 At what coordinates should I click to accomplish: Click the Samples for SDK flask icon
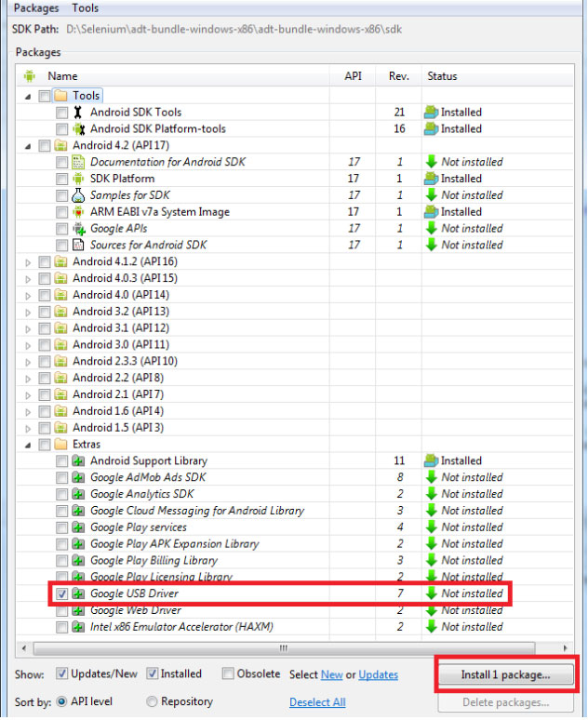78,195
